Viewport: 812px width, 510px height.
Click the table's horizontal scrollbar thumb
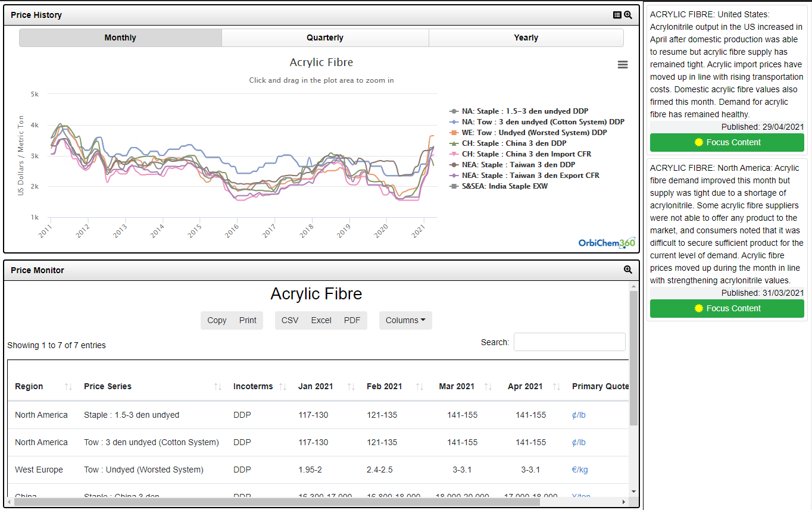click(x=277, y=502)
